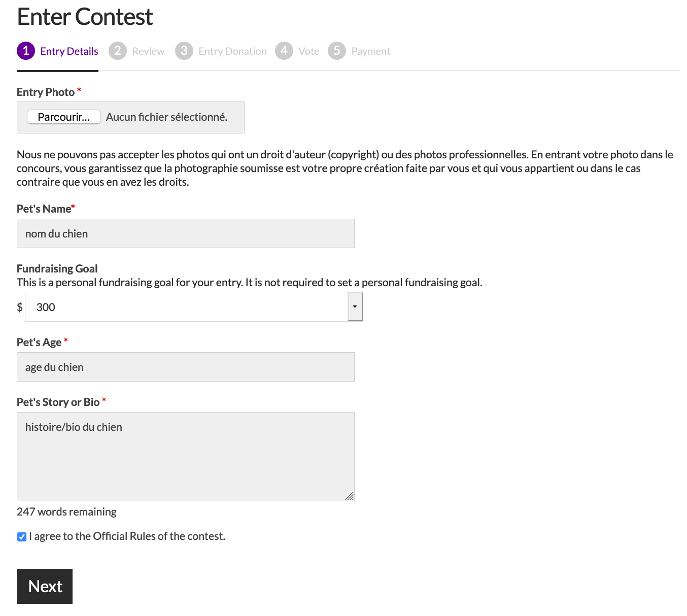Viewport: 687px width, 616px height.
Task: Click the step 1 purple circle icon
Action: (26, 51)
